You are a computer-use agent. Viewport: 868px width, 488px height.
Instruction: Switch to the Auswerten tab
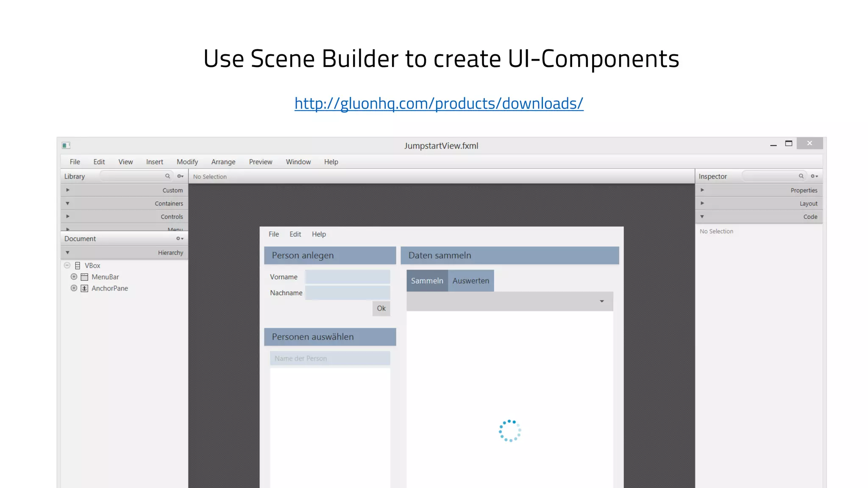point(470,281)
